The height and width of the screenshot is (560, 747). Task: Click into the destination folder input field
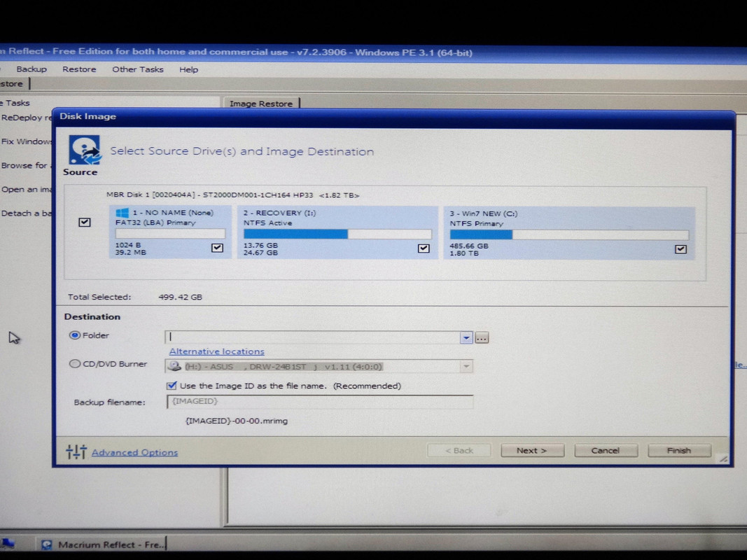(312, 337)
